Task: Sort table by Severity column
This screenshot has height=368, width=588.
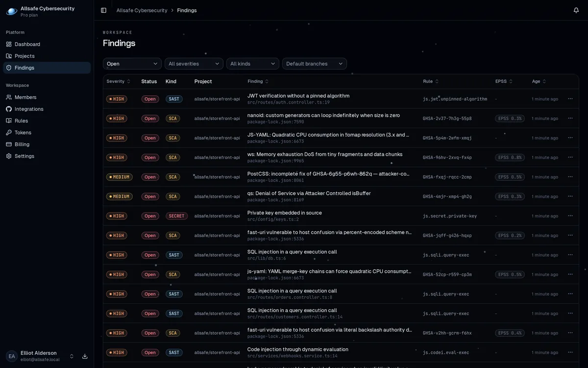Action: (x=119, y=81)
